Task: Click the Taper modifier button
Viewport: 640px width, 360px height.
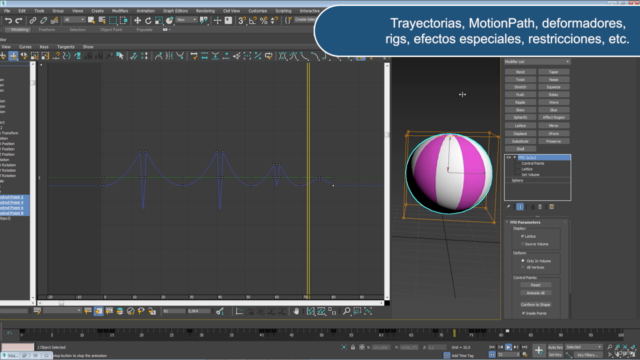Action: [553, 72]
